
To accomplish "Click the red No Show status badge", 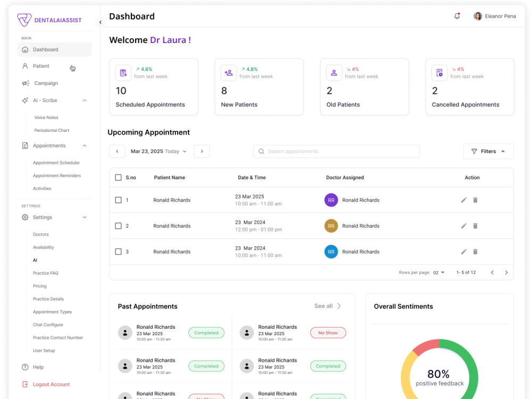I will pos(328,333).
